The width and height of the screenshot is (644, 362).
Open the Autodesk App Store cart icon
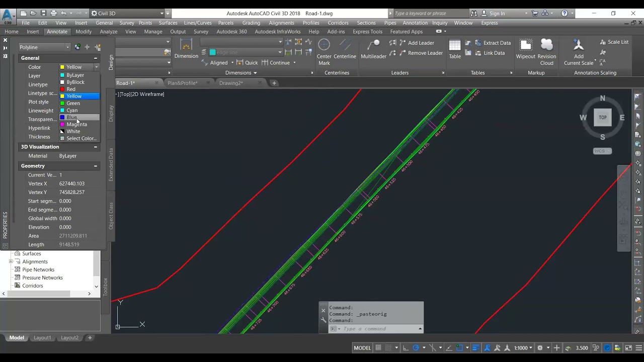coord(535,14)
